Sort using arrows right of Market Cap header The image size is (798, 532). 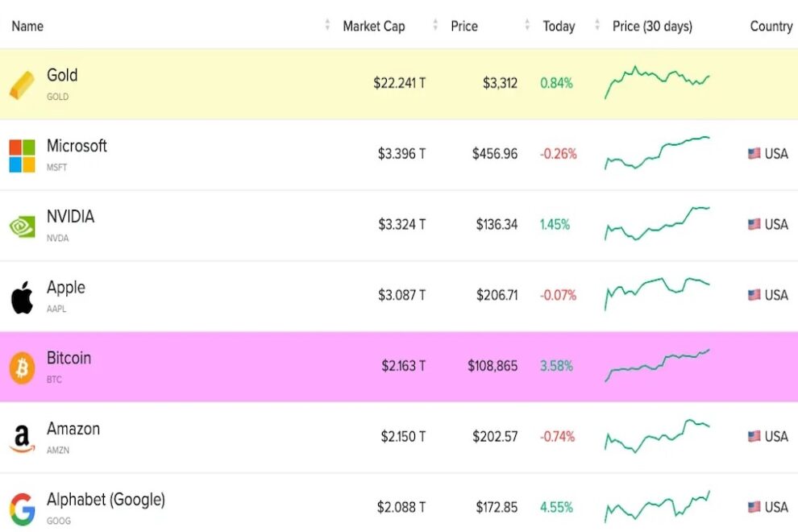[435, 24]
